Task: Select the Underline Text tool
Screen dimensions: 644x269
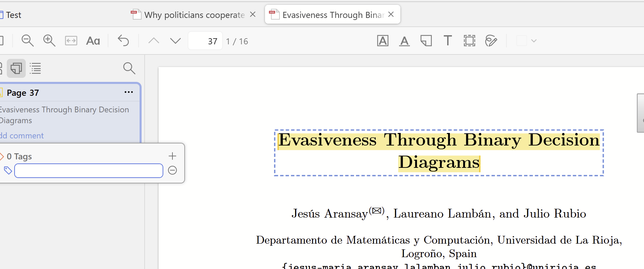Action: (404, 41)
